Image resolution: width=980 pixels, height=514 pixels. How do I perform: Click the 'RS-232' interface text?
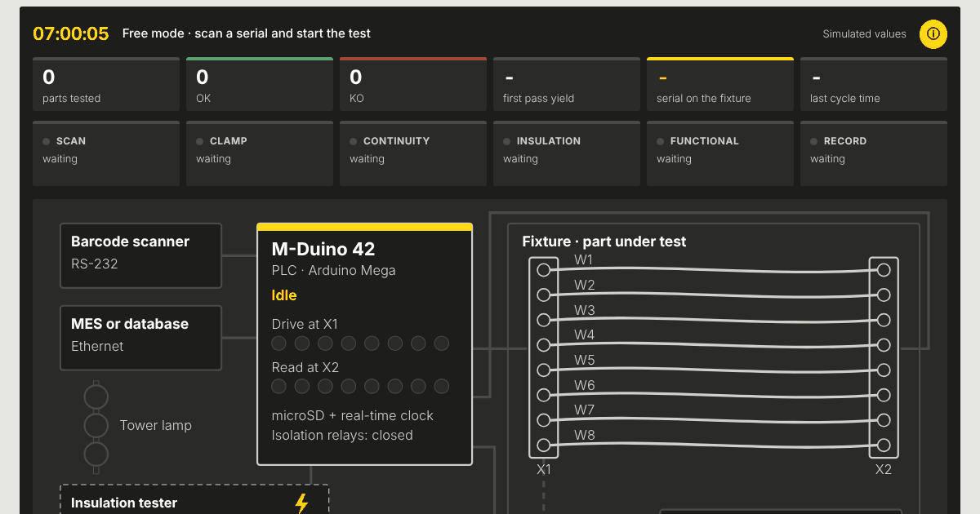tap(95, 264)
